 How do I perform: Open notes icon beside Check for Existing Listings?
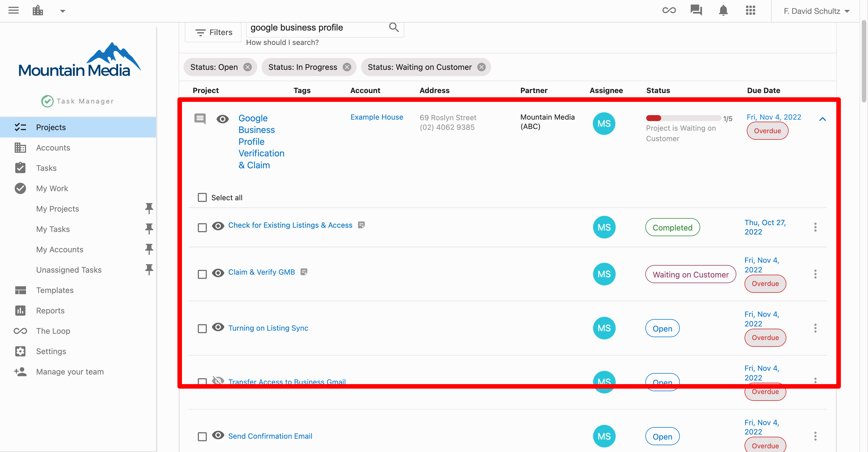pyautogui.click(x=361, y=225)
